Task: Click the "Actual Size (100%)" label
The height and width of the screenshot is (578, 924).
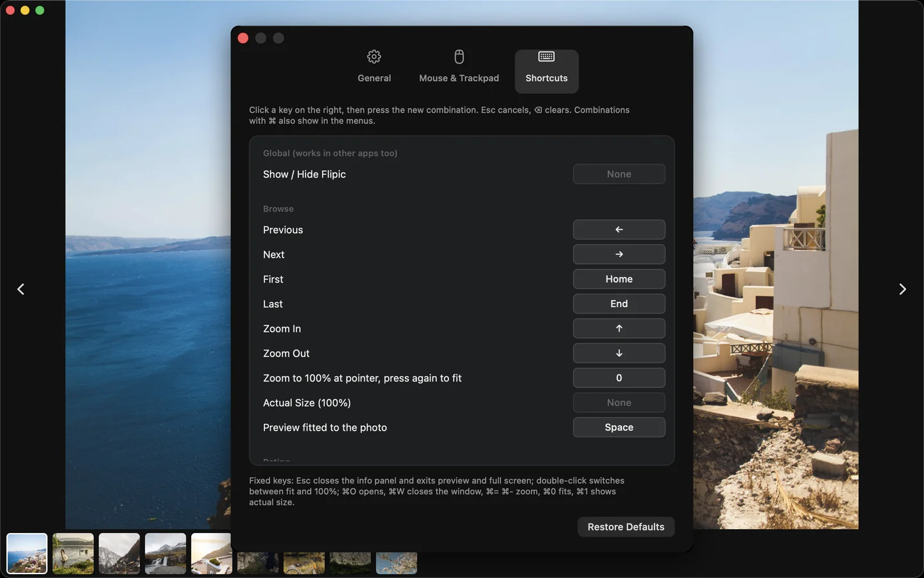Action: 307,403
